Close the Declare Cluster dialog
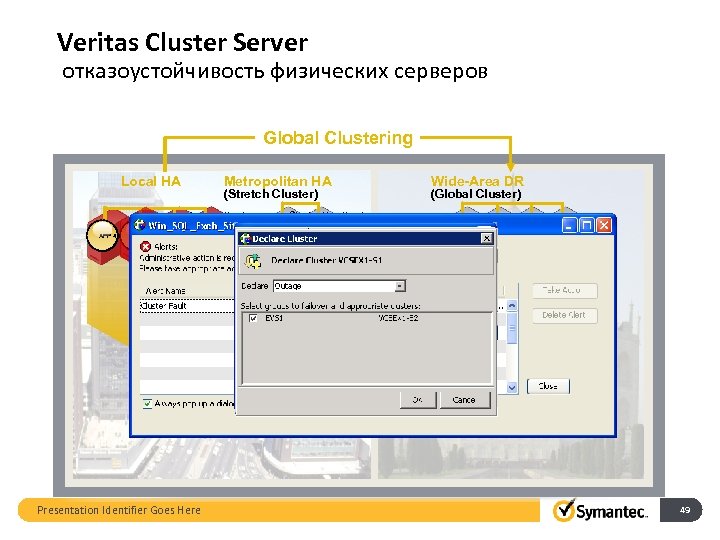 [x=486, y=238]
